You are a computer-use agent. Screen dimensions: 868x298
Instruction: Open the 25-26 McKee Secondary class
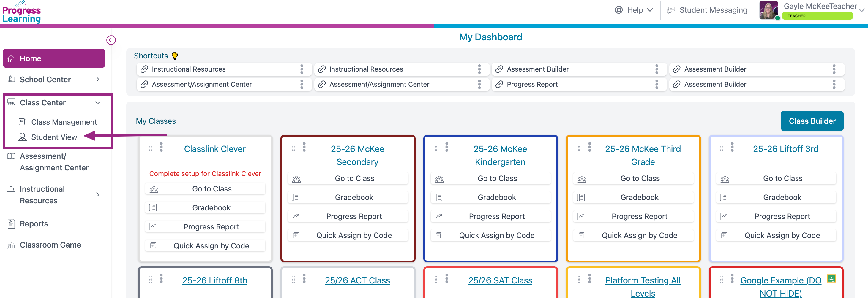tap(358, 155)
